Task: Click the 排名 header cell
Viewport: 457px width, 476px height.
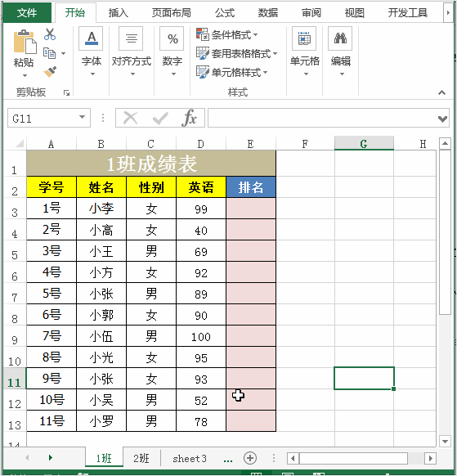Action: click(x=251, y=187)
